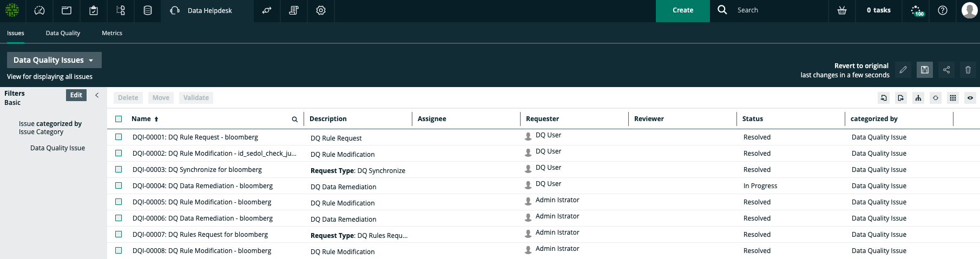Click the disabled Delete button
Screen dimensions: 980x259
[x=128, y=98]
